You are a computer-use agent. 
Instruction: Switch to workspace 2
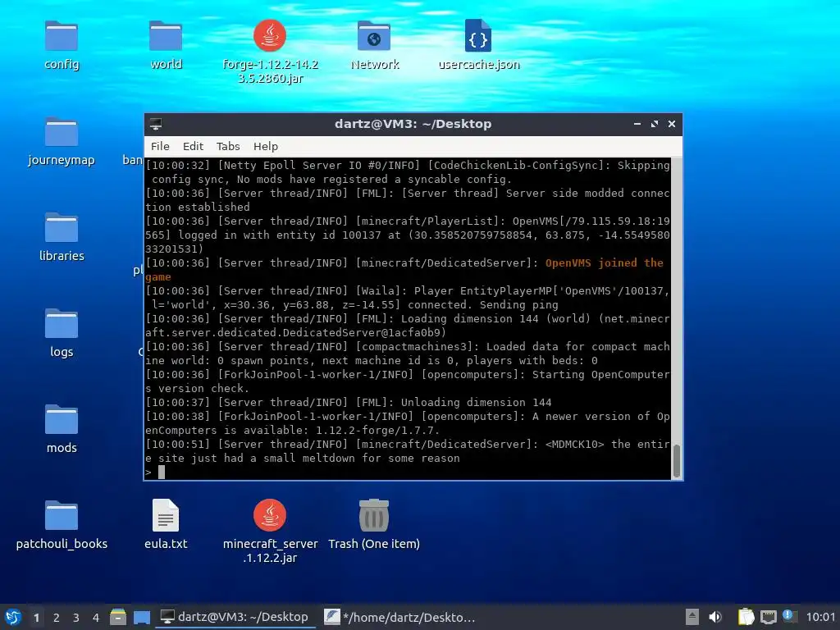tap(57, 618)
